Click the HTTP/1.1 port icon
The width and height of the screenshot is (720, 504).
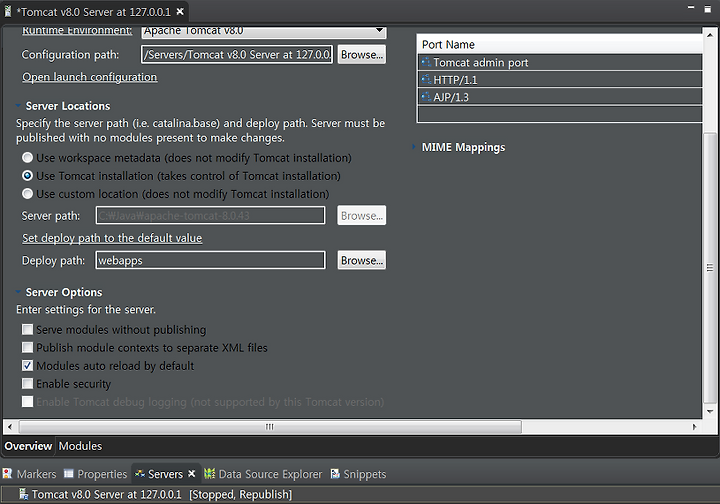point(426,79)
